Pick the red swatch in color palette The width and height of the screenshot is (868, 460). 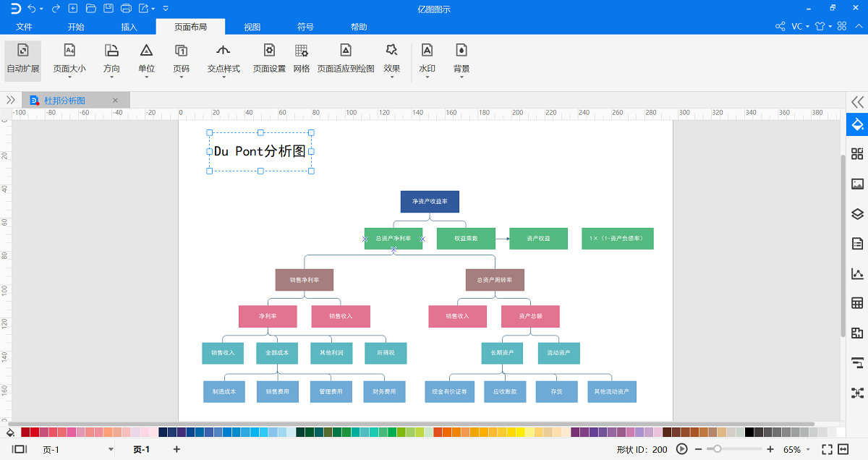point(35,432)
